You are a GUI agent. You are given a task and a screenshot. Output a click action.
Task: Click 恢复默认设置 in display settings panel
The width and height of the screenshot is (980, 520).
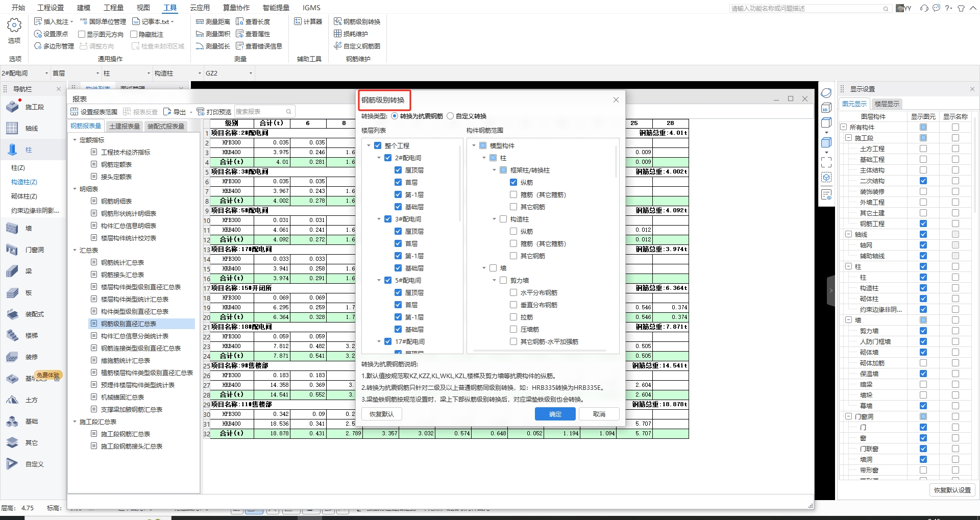tap(952, 490)
